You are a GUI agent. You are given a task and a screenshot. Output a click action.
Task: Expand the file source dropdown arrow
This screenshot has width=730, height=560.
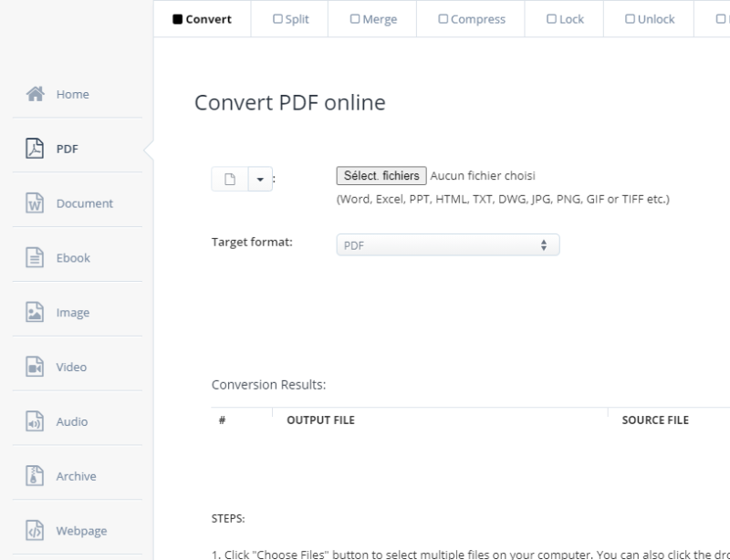tap(260, 180)
